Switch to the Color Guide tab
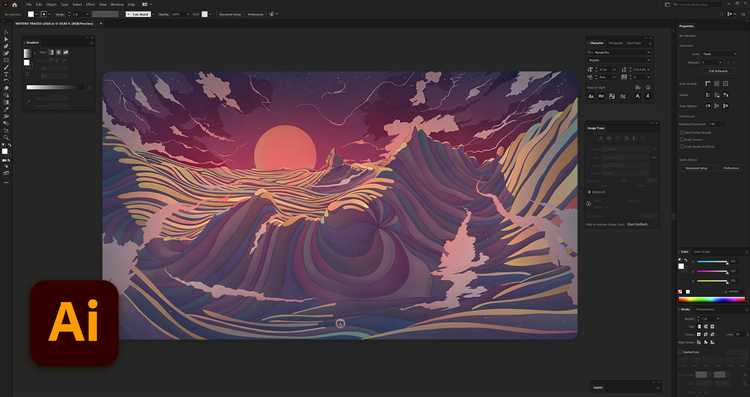 click(x=702, y=252)
